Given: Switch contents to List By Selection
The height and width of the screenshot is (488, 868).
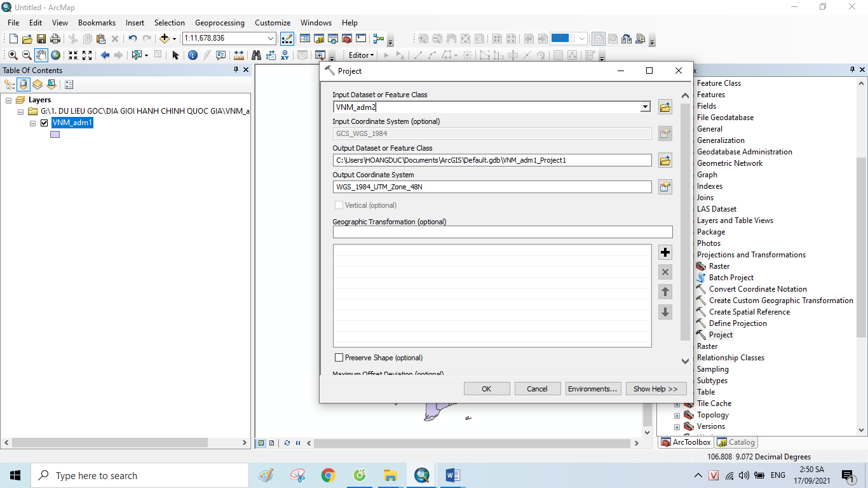Looking at the screenshot, I should click(51, 84).
